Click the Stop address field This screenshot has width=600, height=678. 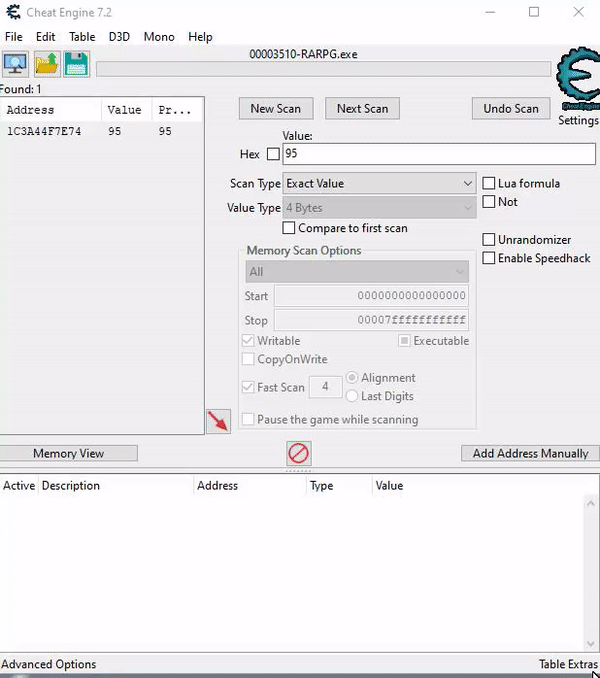(x=371, y=320)
